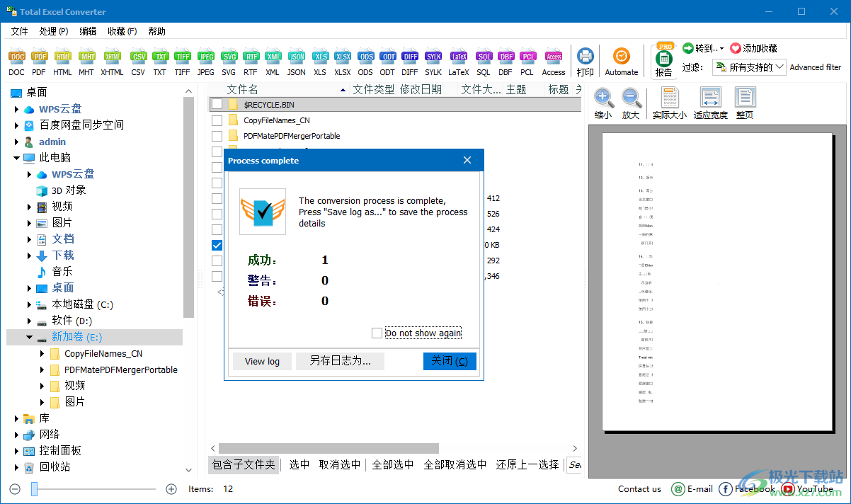Pick ODT output format
This screenshot has height=504, width=851.
click(x=387, y=62)
